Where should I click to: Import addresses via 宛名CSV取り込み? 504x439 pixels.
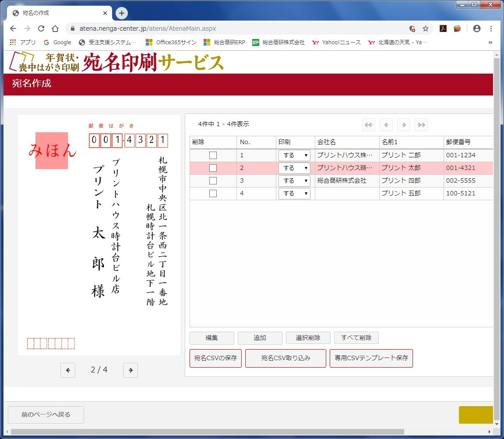click(285, 358)
